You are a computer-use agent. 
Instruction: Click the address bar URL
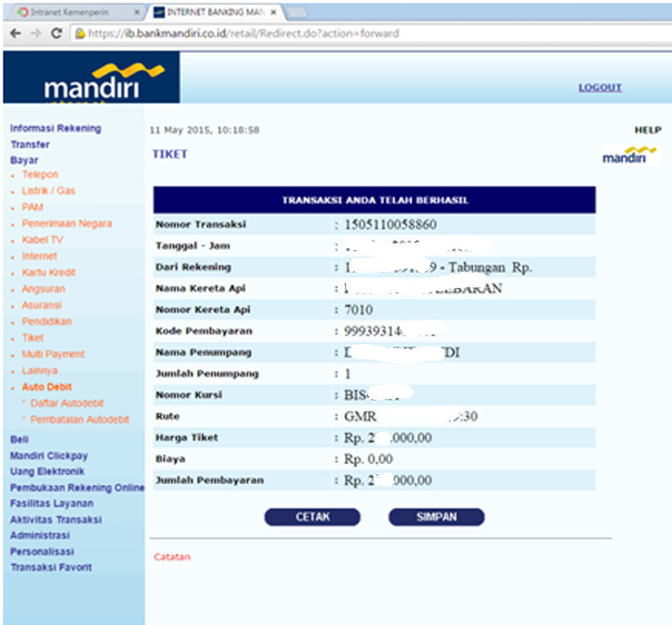coord(243,33)
